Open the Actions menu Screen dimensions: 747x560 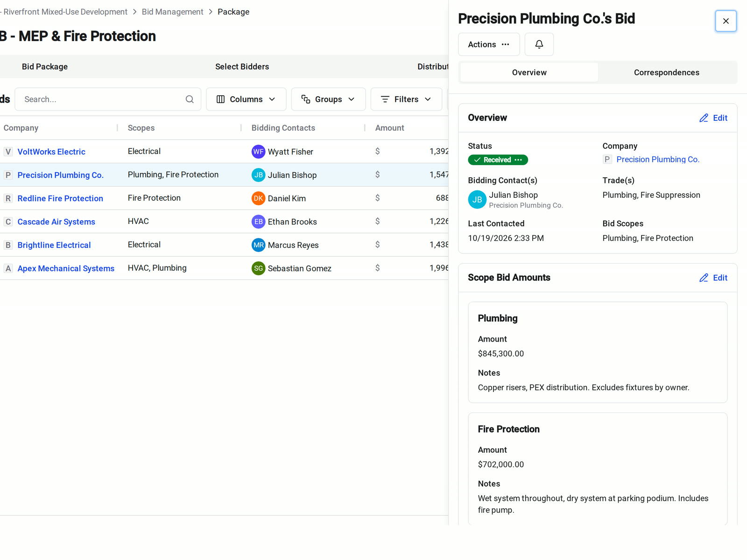[x=489, y=44]
